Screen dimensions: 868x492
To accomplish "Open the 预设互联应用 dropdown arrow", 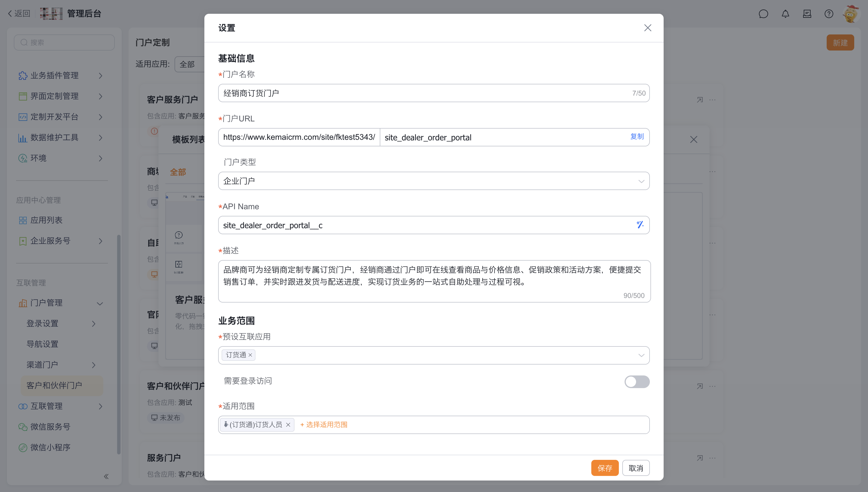I will (x=641, y=355).
